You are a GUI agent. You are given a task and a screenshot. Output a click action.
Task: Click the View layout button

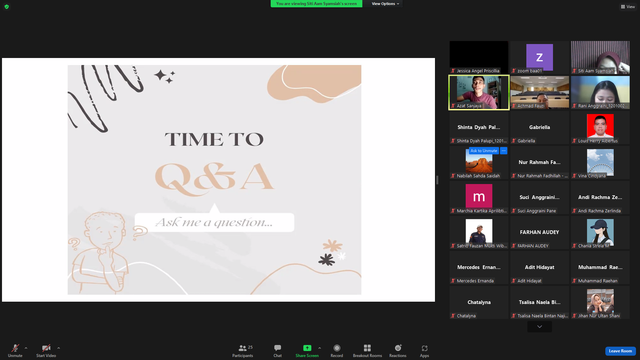coord(628,7)
